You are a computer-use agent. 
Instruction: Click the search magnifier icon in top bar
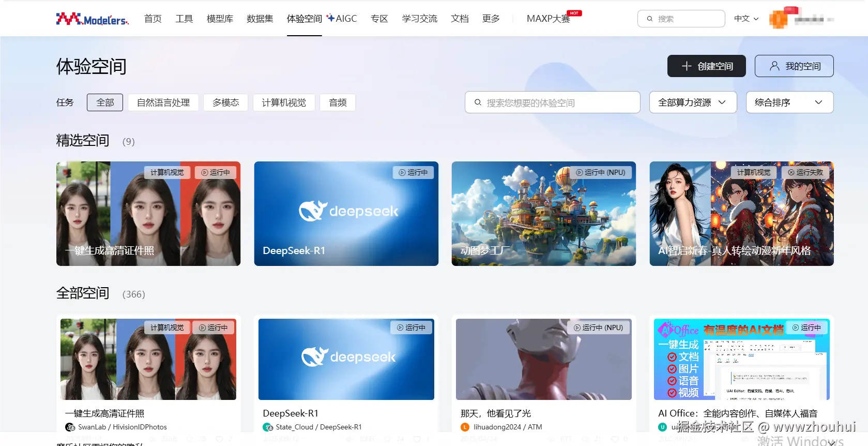tap(650, 19)
